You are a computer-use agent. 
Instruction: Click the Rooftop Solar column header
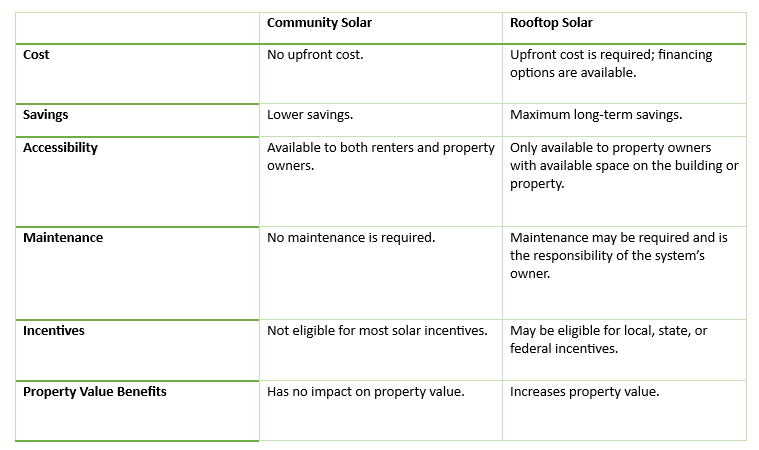(550, 23)
